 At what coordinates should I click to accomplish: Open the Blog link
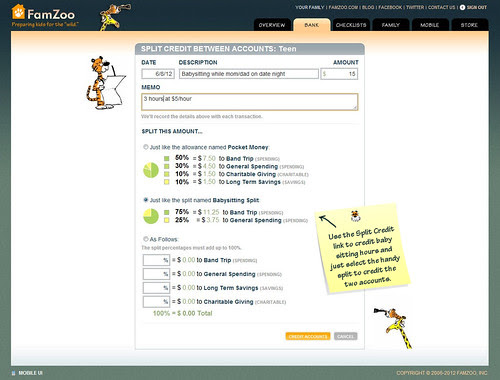368,7
